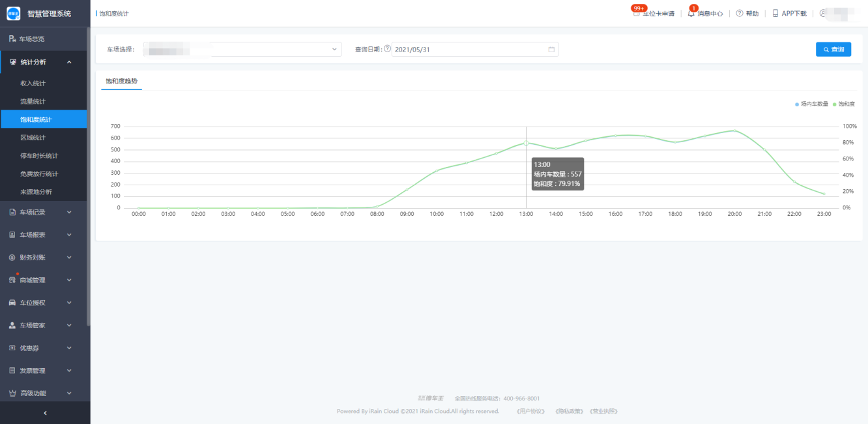Image resolution: width=868 pixels, height=424 pixels.
Task: Click the app logo in top-left
Action: coord(14,14)
